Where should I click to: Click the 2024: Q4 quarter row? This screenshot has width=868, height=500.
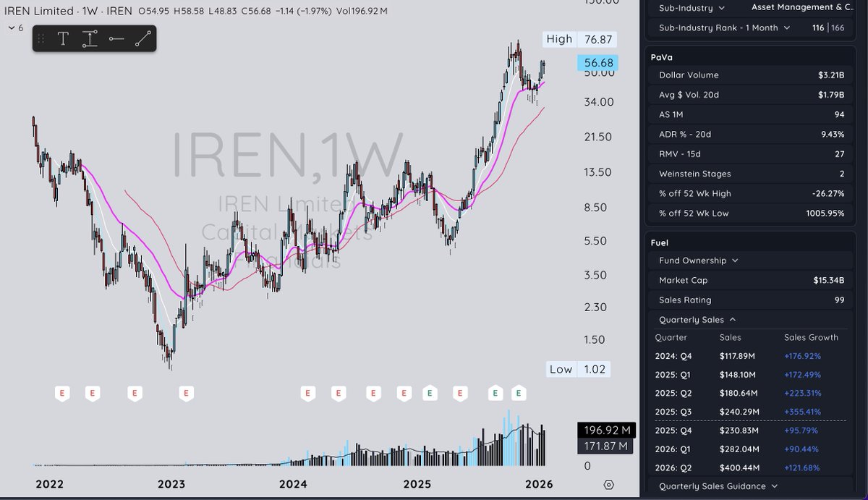752,356
